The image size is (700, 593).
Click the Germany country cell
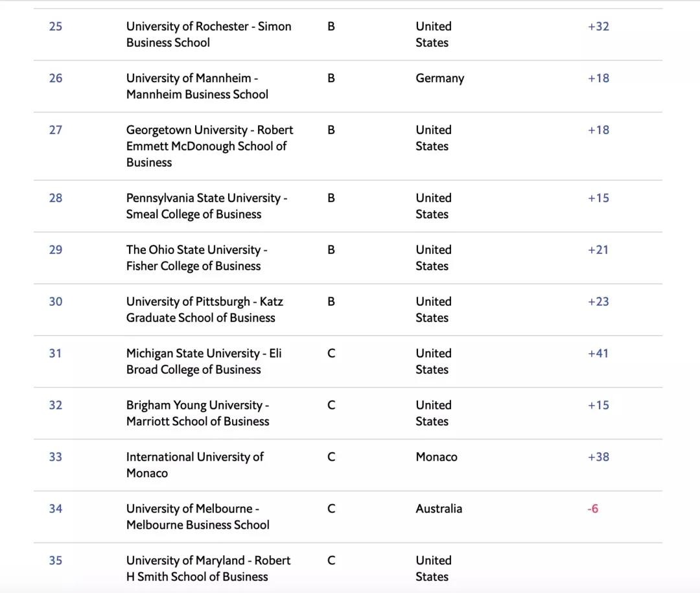[439, 78]
